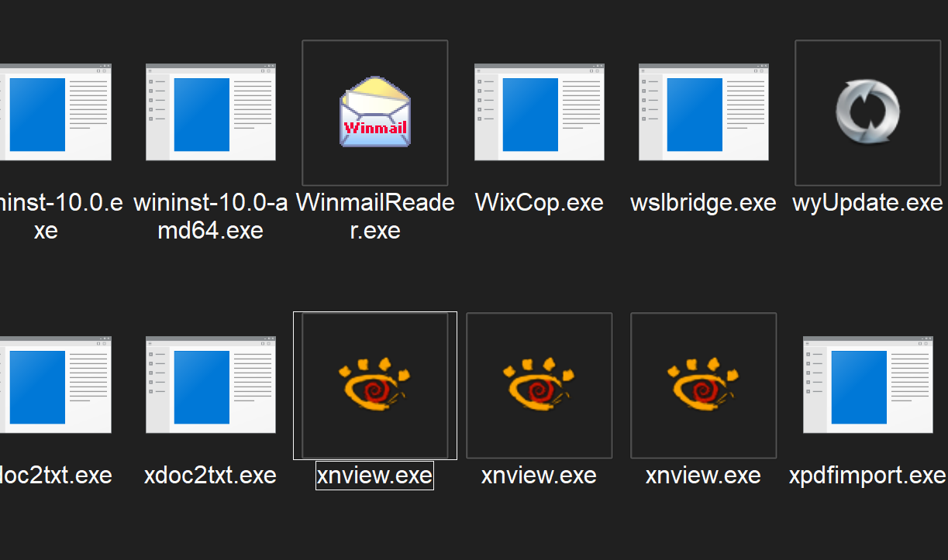Click the outlined xnview.exe file name label
Image resolution: width=948 pixels, height=560 pixels.
tap(374, 475)
